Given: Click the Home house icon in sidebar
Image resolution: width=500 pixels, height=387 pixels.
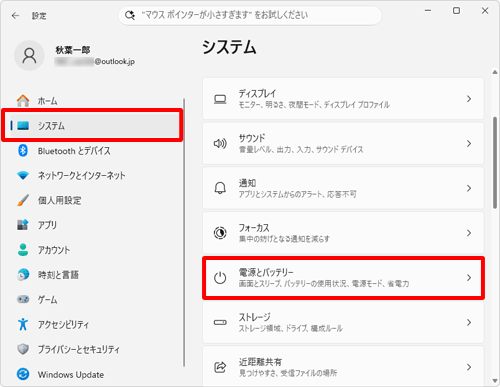Looking at the screenshot, I should [x=23, y=101].
